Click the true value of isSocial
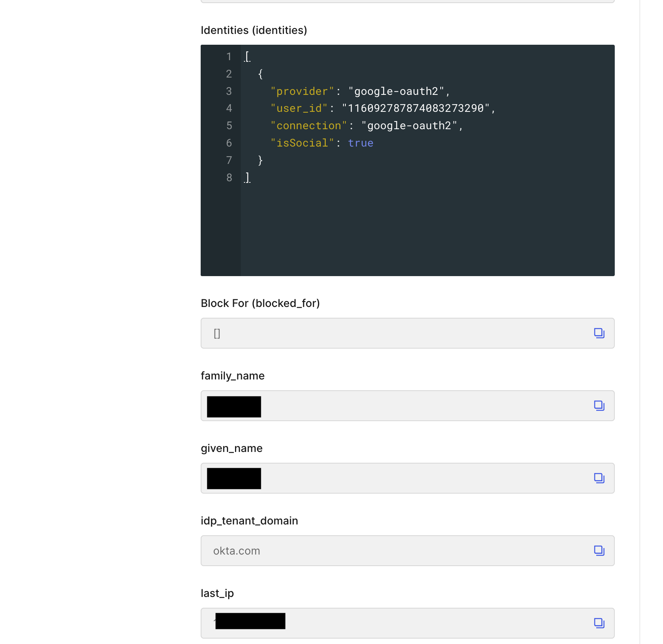This screenshot has height=644, width=663. [360, 143]
